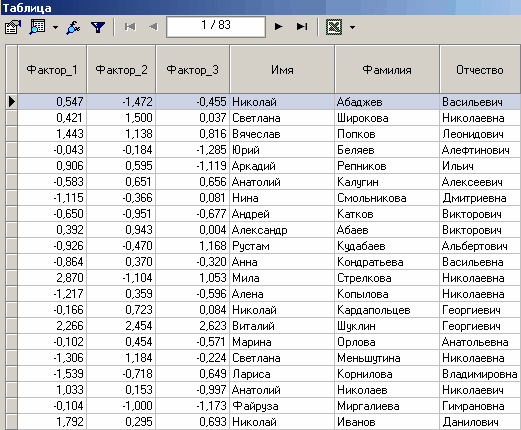The image size is (521, 430).
Task: Open the function calculator icon
Action: pos(73,27)
